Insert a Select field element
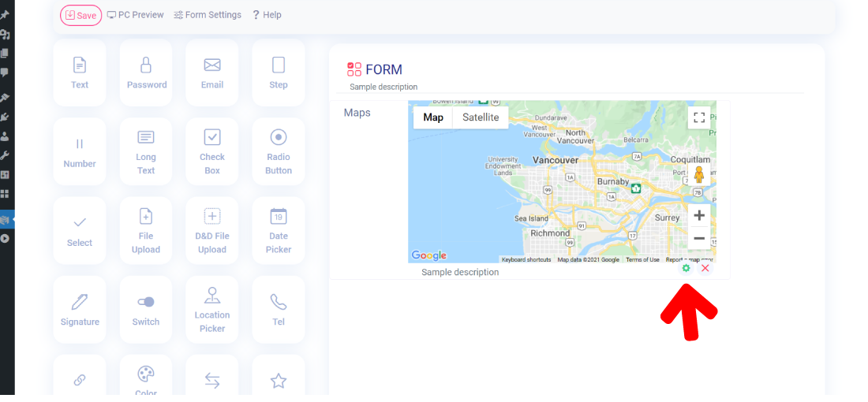Image resolution: width=868 pixels, height=402 pixels. pos(79,231)
